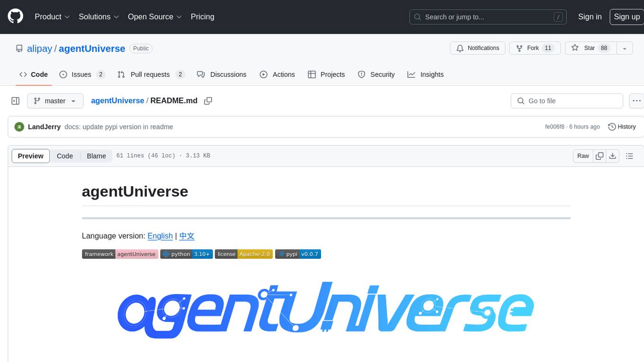Open the star lists dropdown arrow
Viewport: 644px width, 362px height.
(x=625, y=48)
